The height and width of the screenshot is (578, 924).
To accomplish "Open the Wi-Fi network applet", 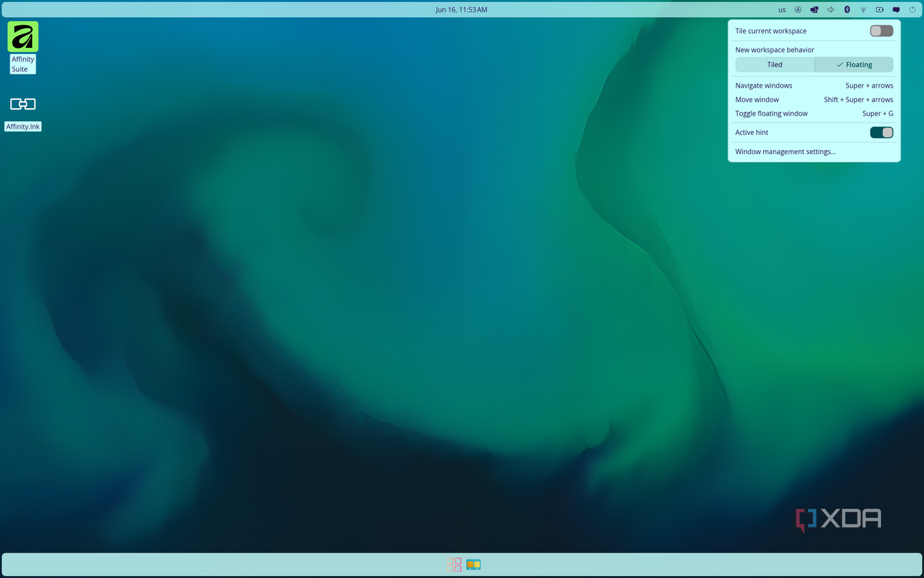I will [863, 10].
